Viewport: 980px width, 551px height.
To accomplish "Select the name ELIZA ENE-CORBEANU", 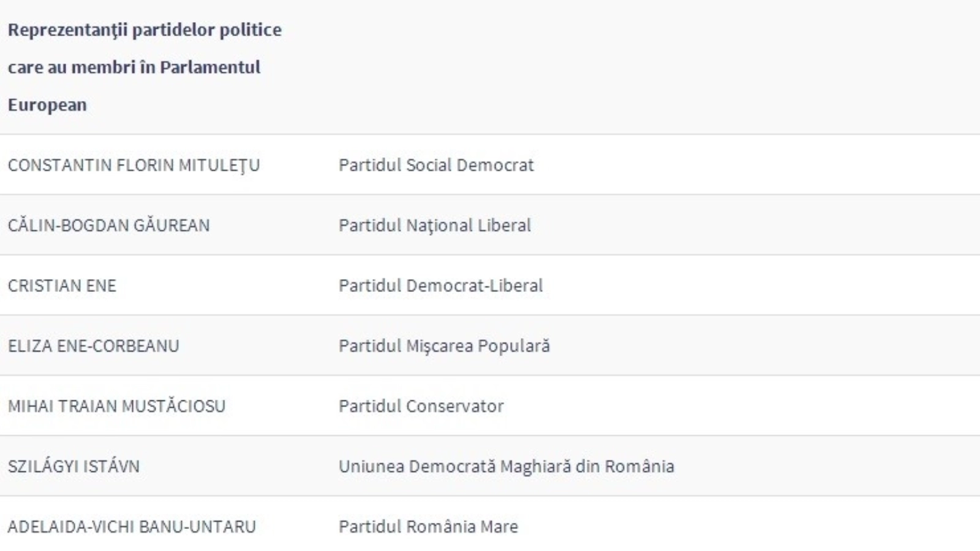I will point(93,346).
